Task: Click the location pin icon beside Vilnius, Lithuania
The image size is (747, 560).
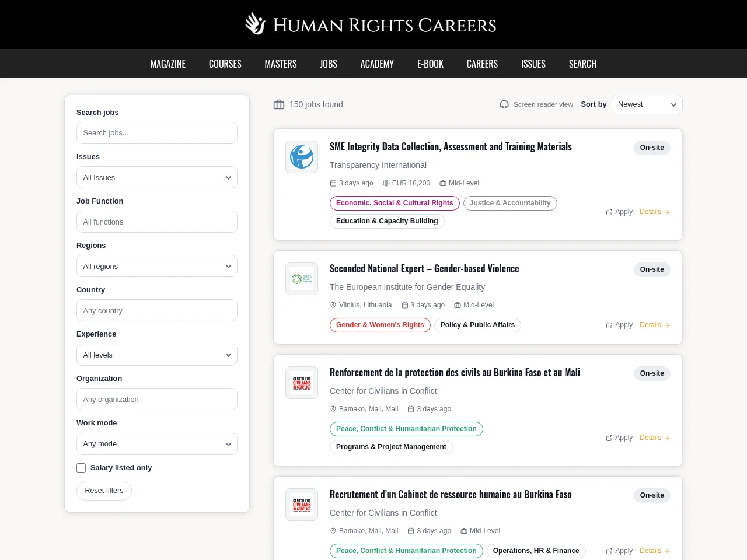Action: coord(333,305)
